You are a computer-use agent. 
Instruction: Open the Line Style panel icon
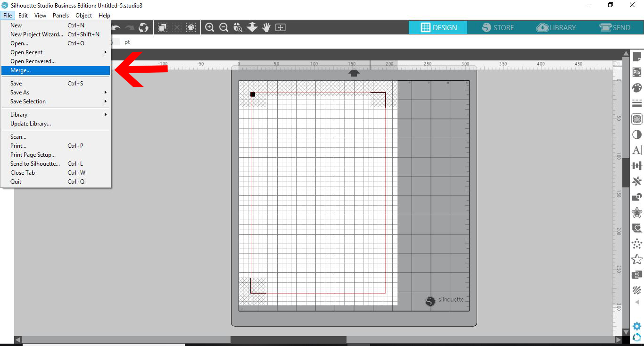pyautogui.click(x=637, y=103)
